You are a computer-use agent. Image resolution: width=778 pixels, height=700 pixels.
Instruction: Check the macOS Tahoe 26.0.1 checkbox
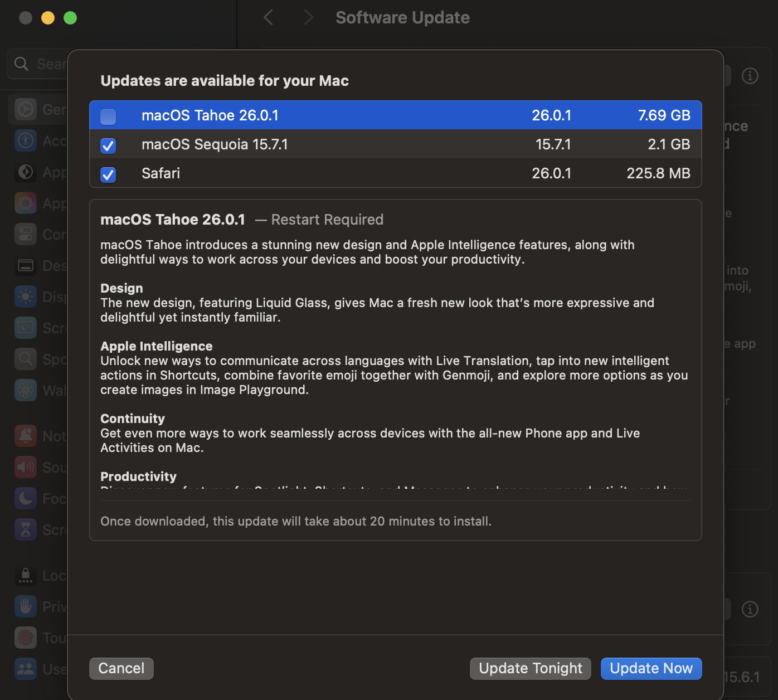[x=108, y=116]
